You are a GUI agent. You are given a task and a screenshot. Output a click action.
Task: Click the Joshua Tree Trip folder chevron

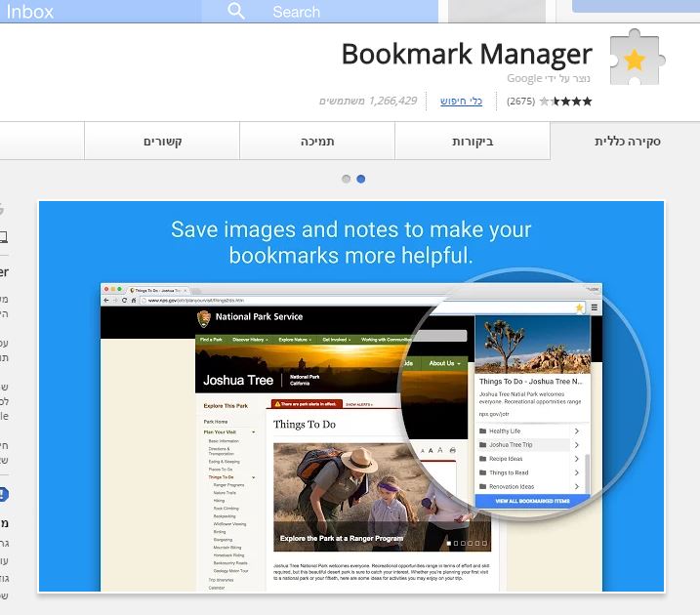pyautogui.click(x=576, y=445)
